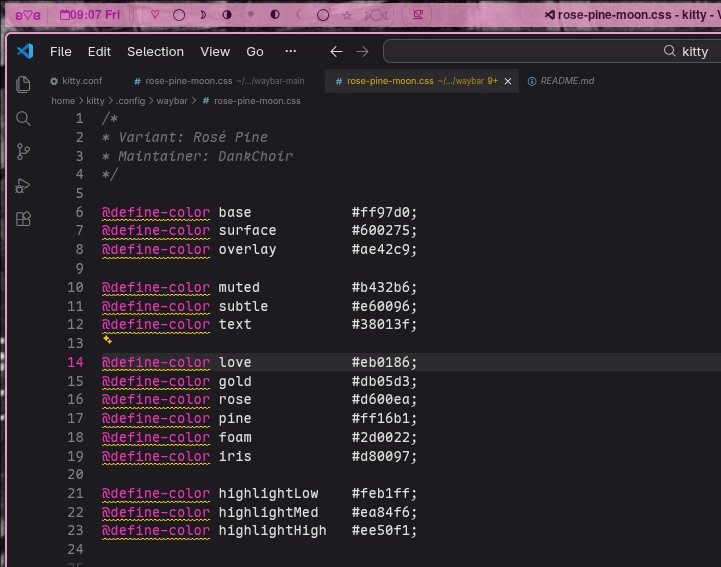Open the Selection menu
The height and width of the screenshot is (567, 721).
coord(155,52)
